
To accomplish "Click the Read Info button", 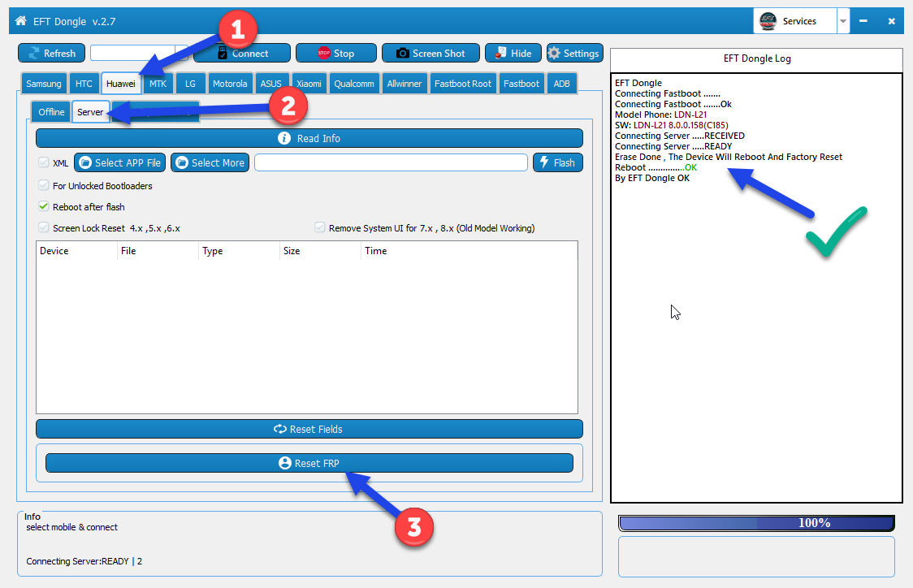I will [309, 138].
